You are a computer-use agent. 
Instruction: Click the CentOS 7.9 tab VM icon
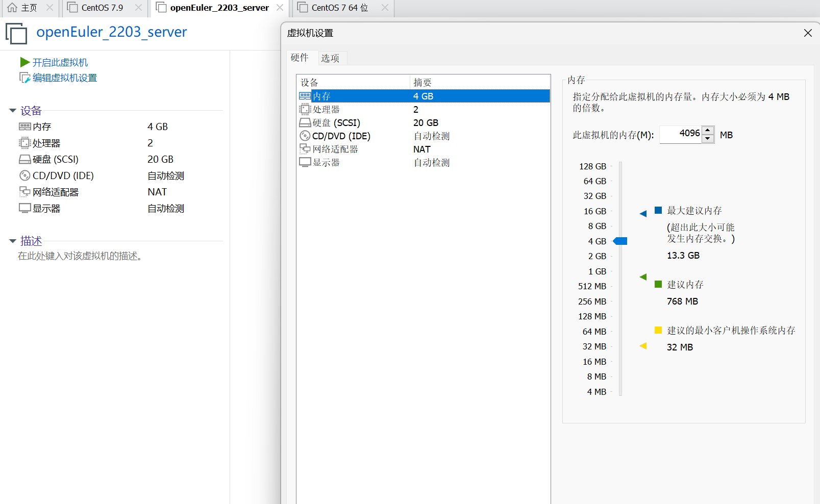(72, 8)
